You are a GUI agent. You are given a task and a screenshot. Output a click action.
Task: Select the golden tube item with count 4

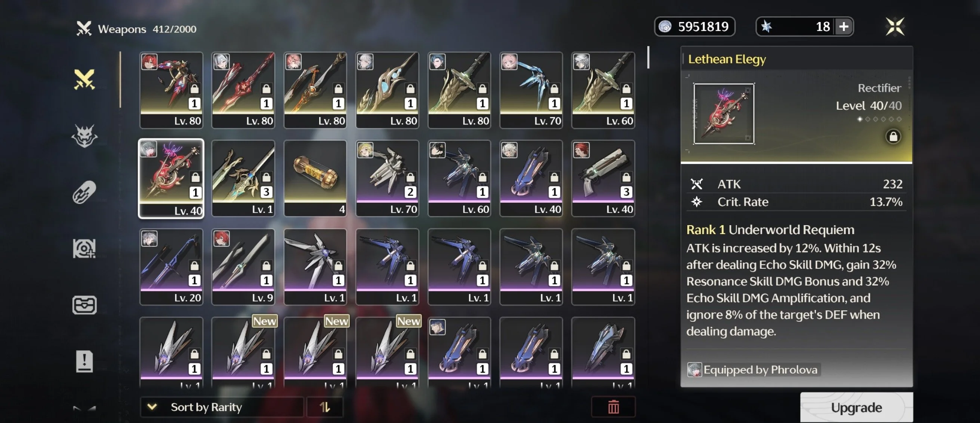coord(315,178)
